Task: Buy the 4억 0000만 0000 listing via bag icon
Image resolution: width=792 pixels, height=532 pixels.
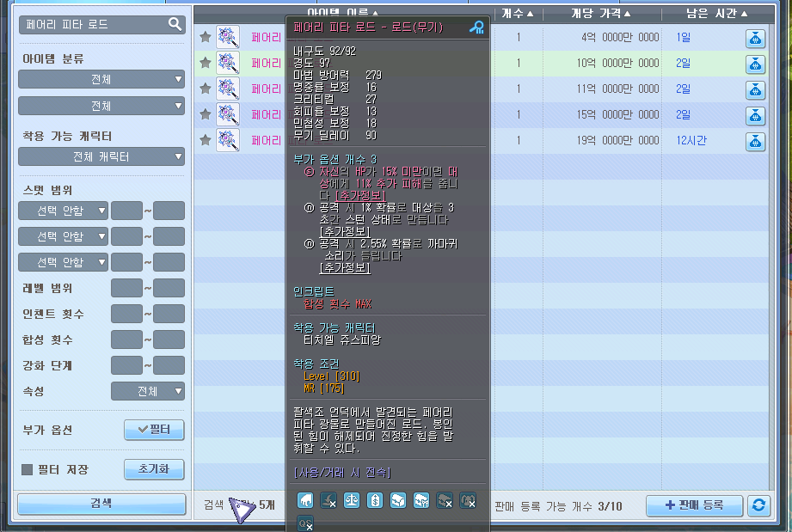Action: (x=755, y=39)
